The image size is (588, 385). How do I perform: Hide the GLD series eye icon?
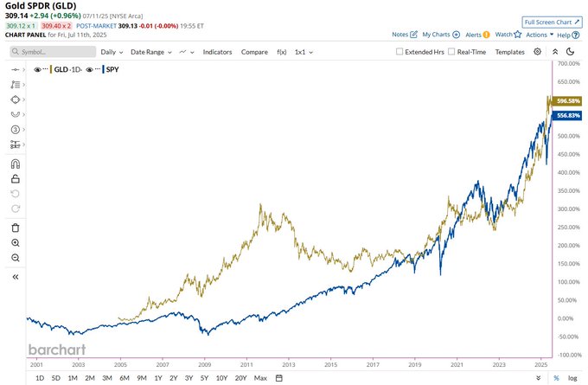pos(37,69)
